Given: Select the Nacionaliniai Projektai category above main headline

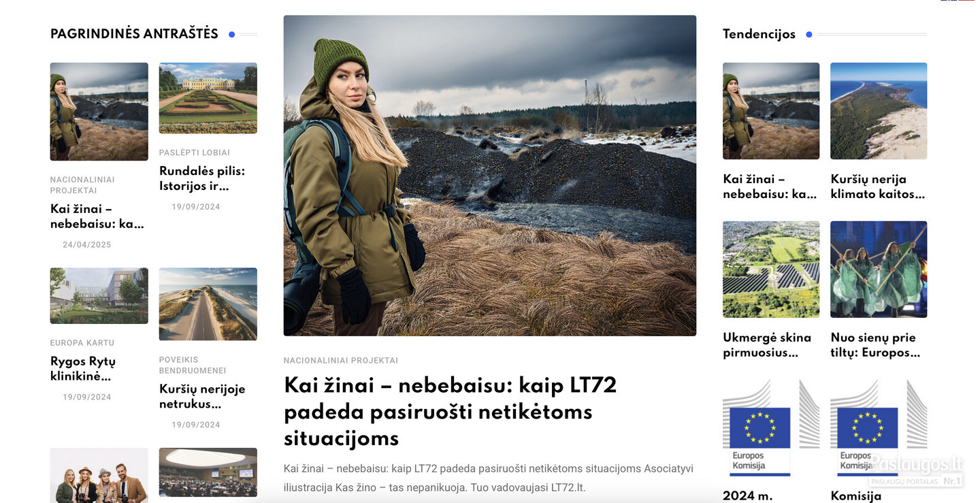Looking at the screenshot, I should click(x=340, y=360).
